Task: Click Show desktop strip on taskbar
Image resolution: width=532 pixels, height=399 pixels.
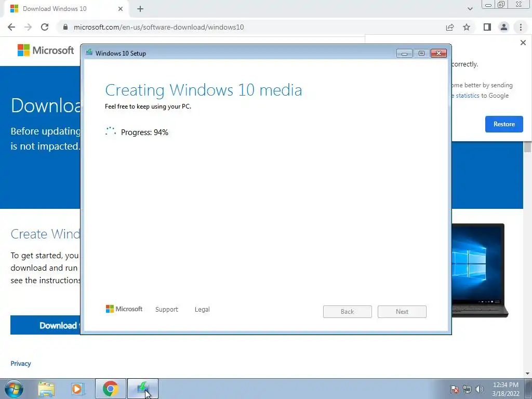Action: pyautogui.click(x=528, y=389)
